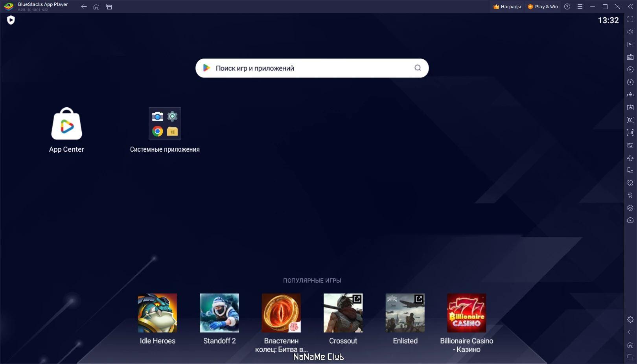Click the shake device icon
Viewport: 637px width, 364px height.
630,183
